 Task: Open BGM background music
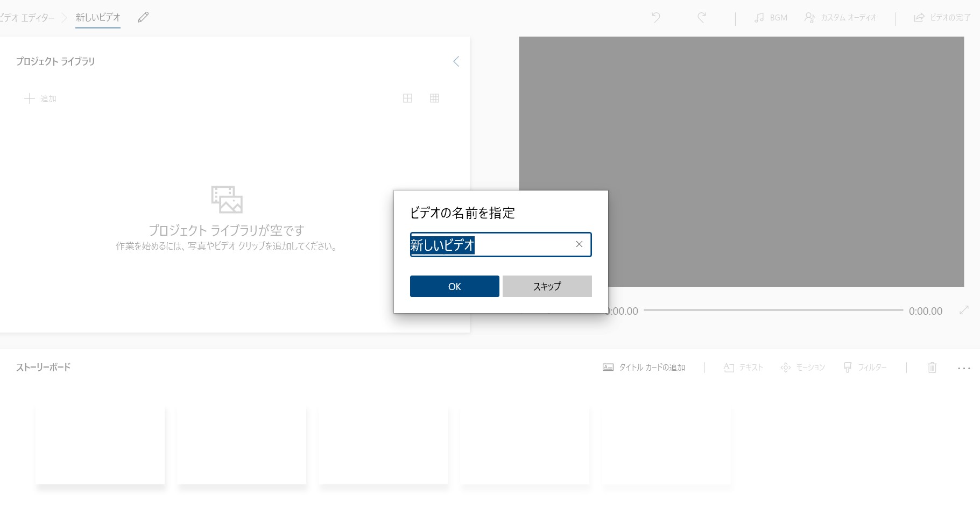[x=771, y=18]
